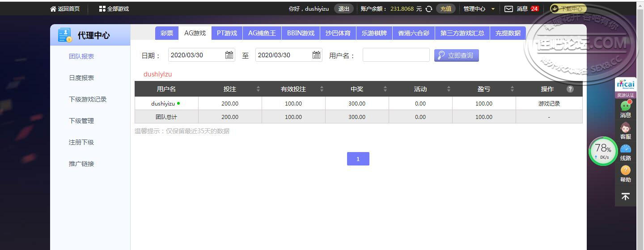Open the BBIN游戏 tab
The width and height of the screenshot is (644, 250).
[x=301, y=33]
